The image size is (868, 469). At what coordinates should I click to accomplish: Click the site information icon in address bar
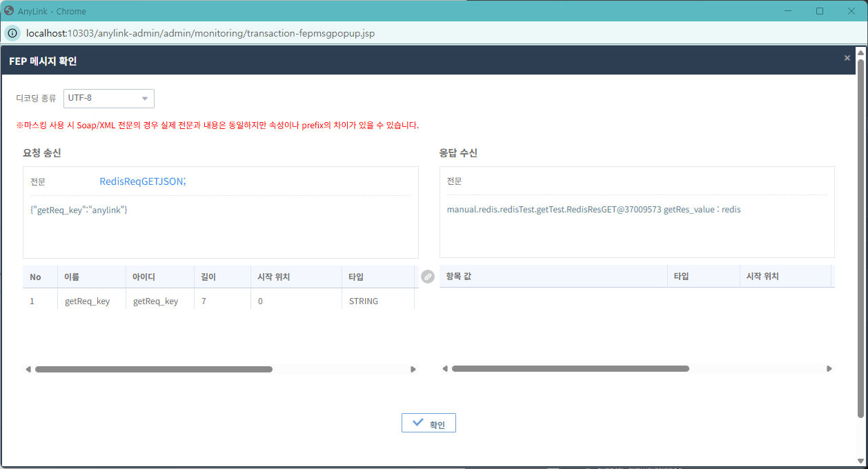(x=12, y=33)
